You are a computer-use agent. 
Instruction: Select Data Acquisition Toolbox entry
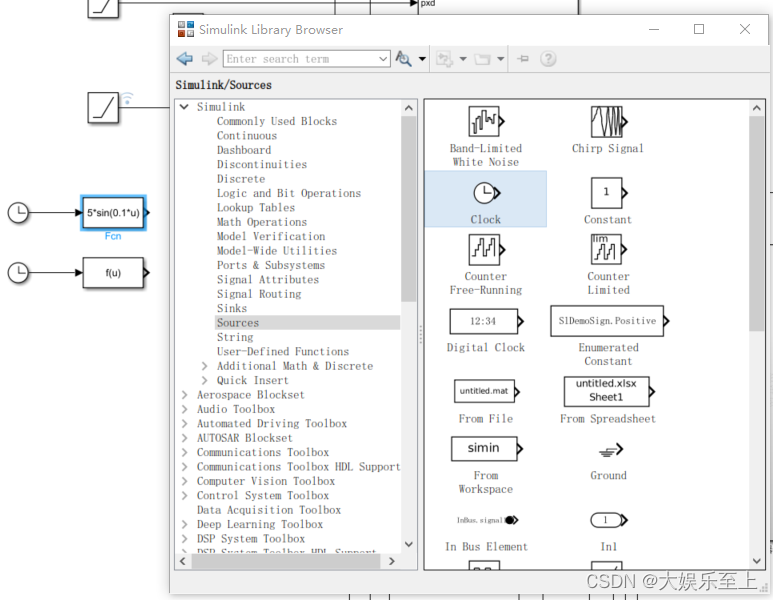[269, 510]
